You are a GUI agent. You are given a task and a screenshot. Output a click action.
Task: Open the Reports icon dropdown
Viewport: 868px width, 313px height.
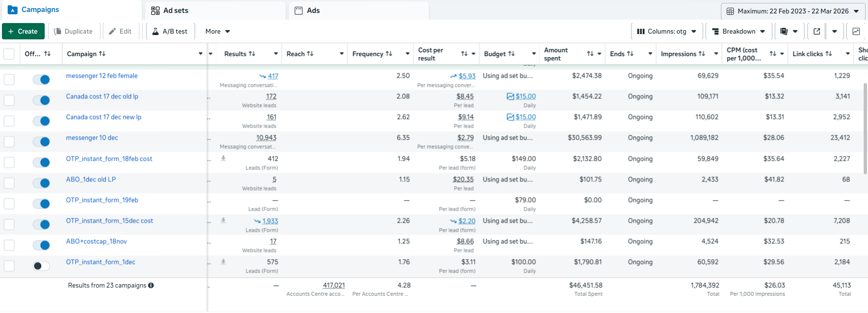pos(789,31)
